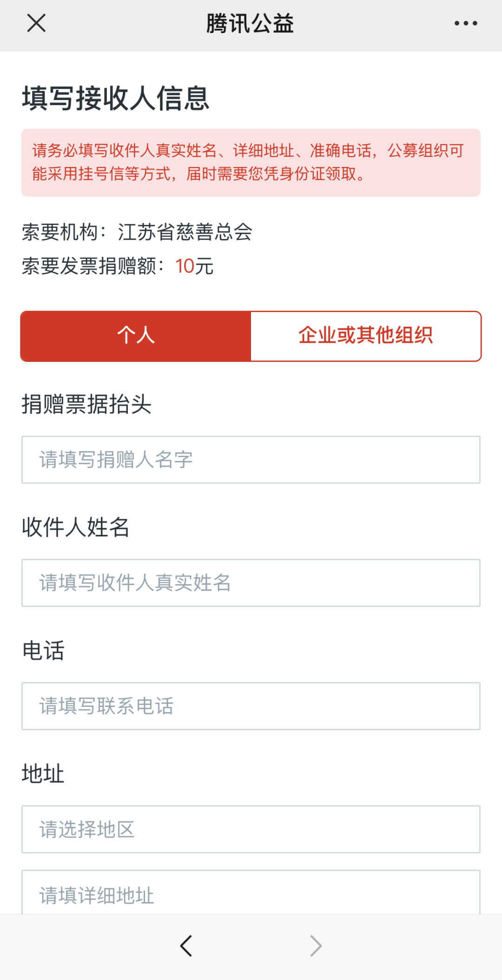Open the 请选择地区 region selector

(x=251, y=829)
